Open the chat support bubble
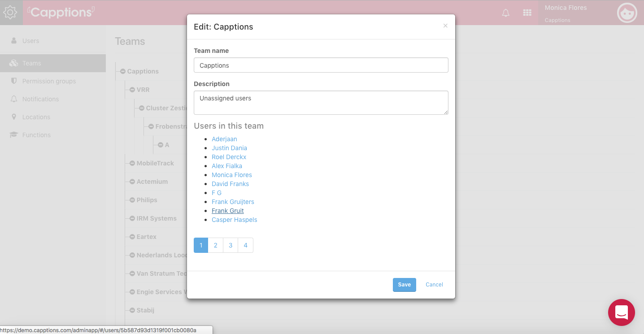Image resolution: width=644 pixels, height=334 pixels. pyautogui.click(x=622, y=312)
